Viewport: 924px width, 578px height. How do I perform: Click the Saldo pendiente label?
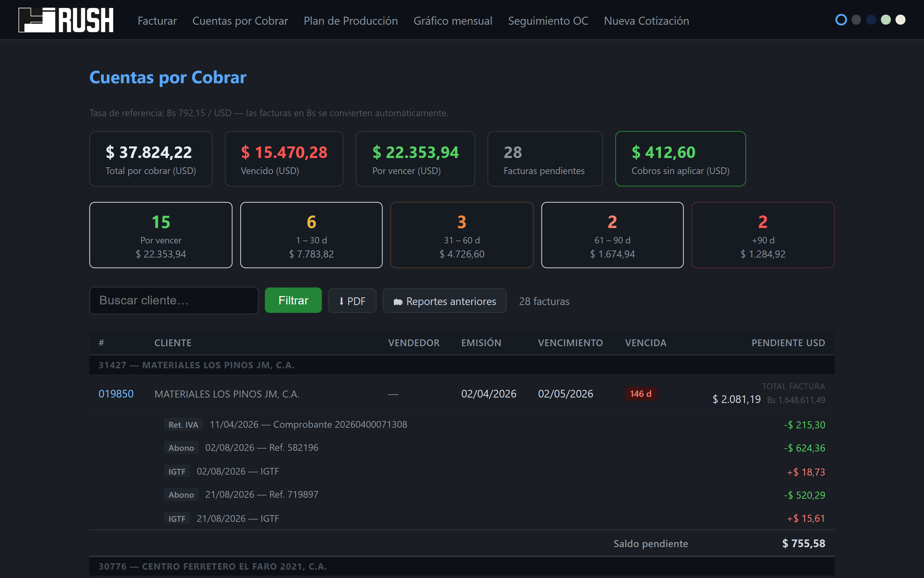coord(651,544)
